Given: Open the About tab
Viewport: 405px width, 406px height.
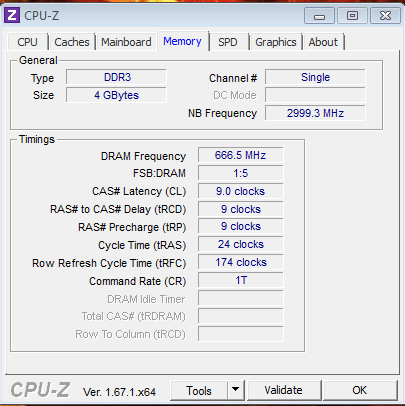Looking at the screenshot, I should [x=323, y=42].
